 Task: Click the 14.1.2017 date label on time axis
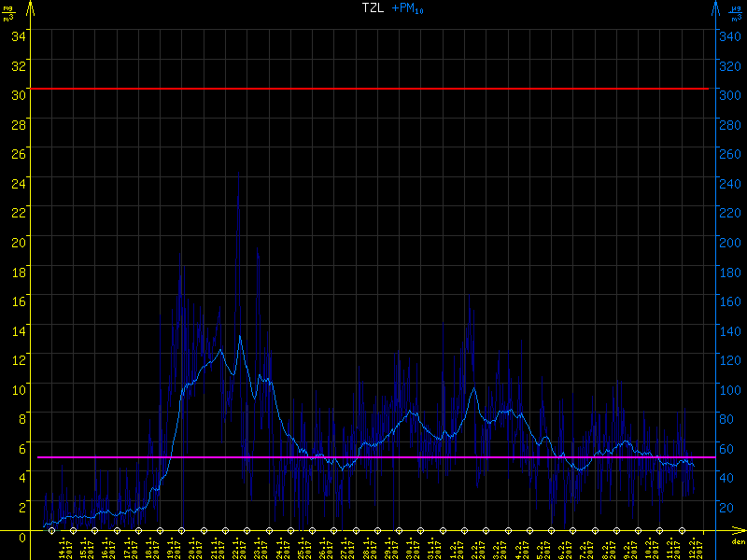63,547
